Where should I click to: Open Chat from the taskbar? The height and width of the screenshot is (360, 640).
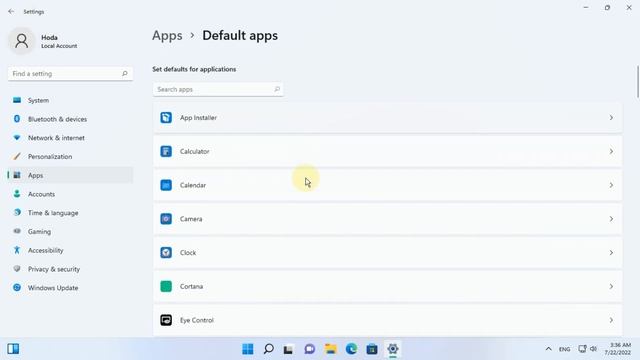(310, 349)
